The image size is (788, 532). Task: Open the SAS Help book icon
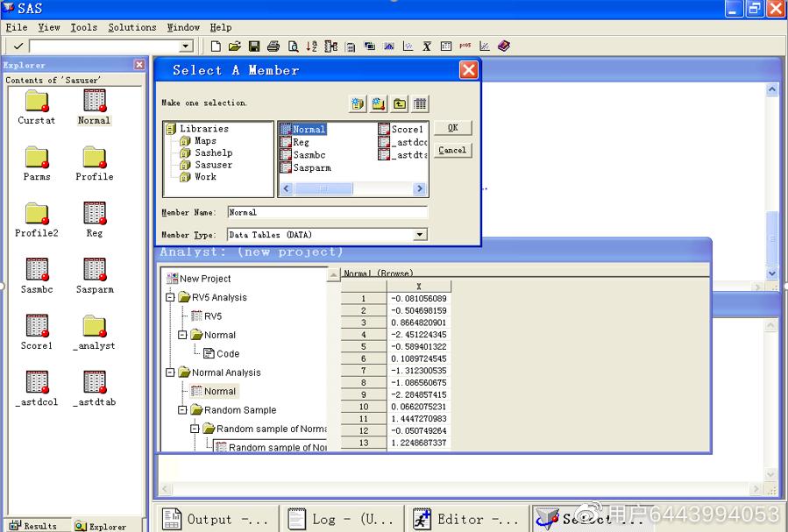(503, 46)
